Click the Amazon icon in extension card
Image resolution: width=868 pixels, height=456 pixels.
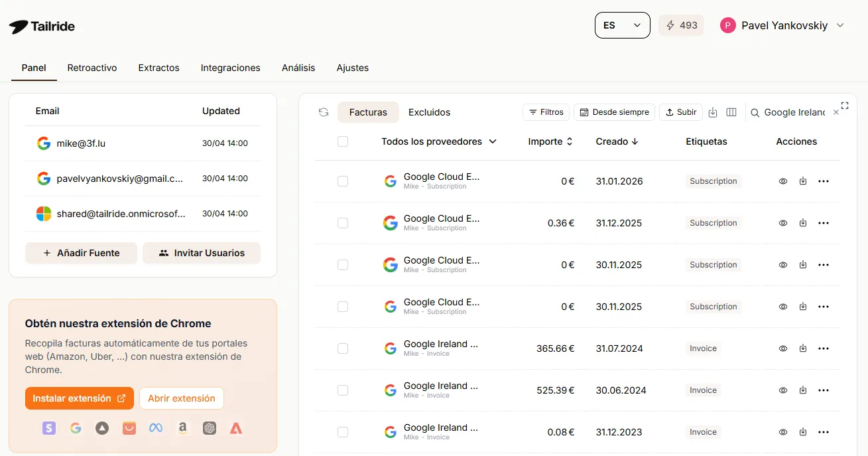(182, 428)
